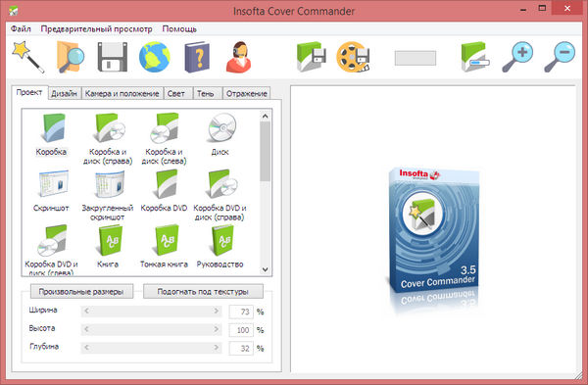Pick the Руководство template

(220, 246)
